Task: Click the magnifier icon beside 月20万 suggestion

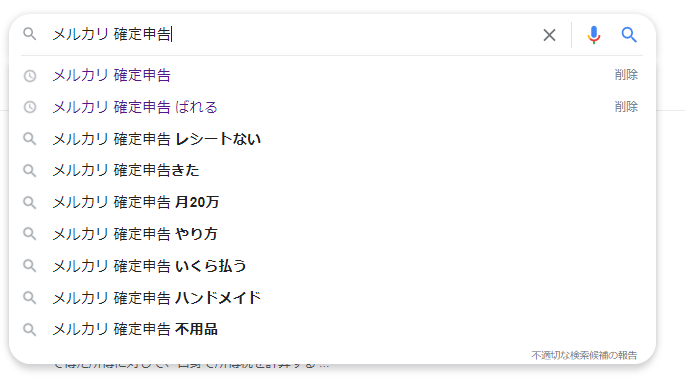Action: [30, 202]
